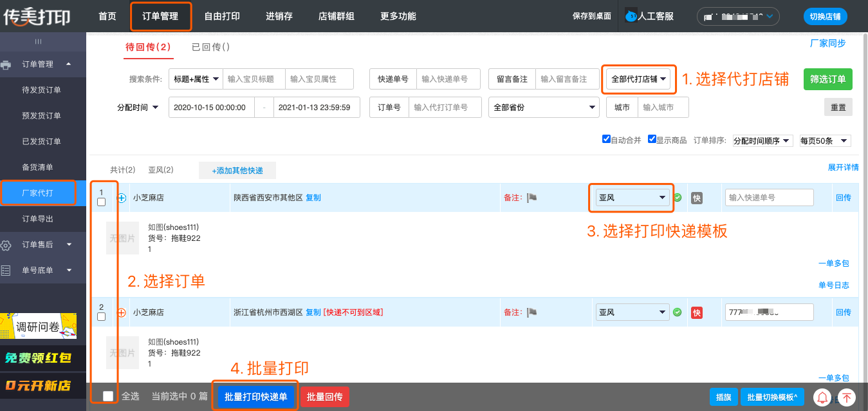Screen dimensions: 868x411
Task: Click the scroll-to-top arrow icon
Action: [x=847, y=397]
